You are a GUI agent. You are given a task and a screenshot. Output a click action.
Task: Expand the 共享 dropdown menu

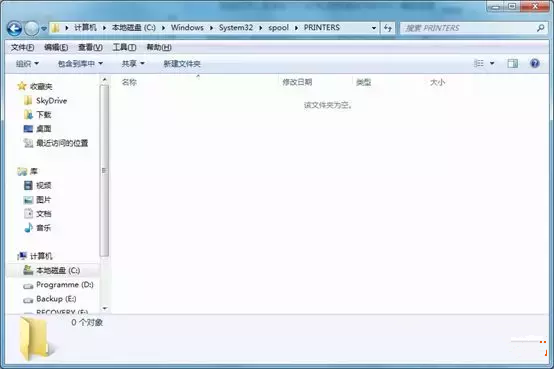click(x=133, y=64)
